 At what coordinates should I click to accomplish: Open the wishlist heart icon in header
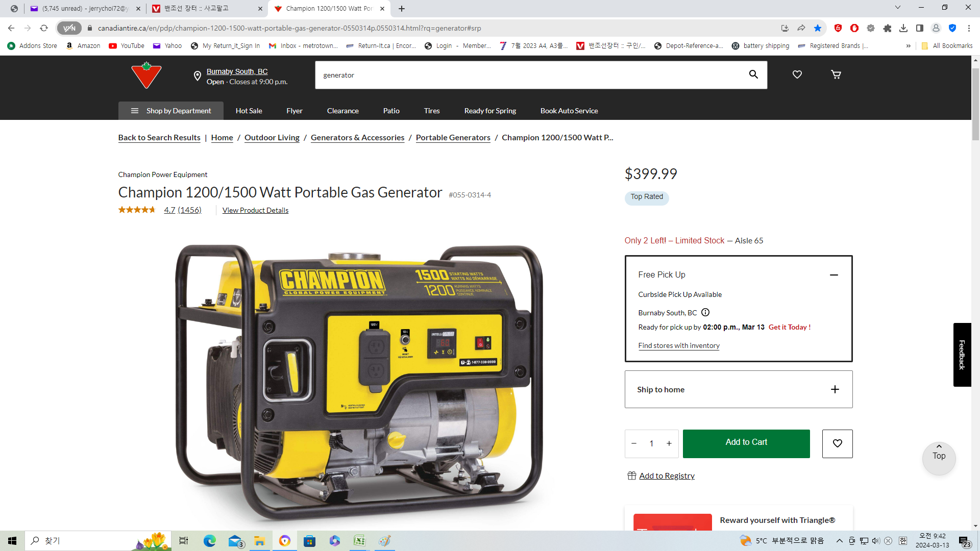(x=797, y=74)
